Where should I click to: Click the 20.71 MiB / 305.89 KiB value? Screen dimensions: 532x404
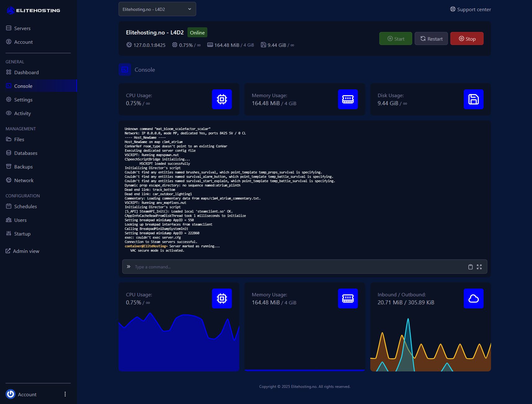(406, 303)
